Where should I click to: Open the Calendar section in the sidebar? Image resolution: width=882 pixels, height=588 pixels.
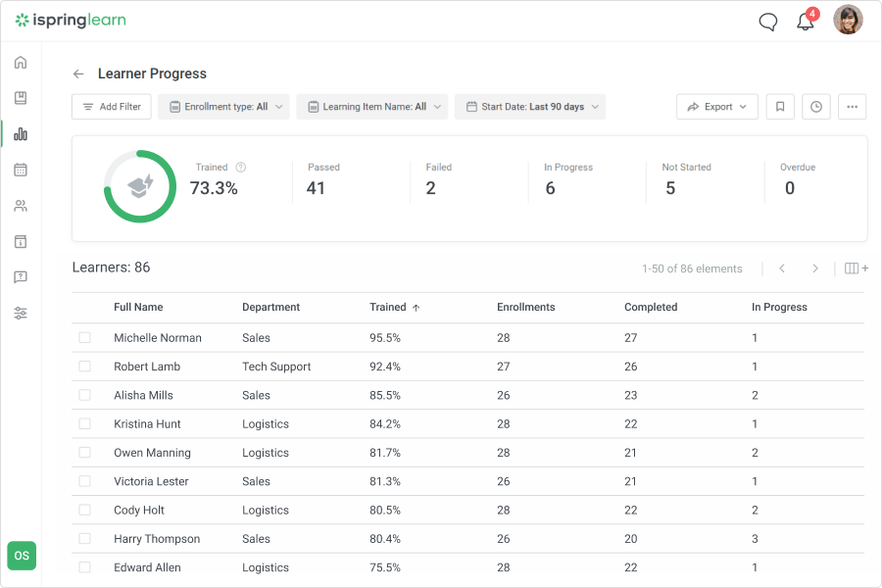(20, 170)
